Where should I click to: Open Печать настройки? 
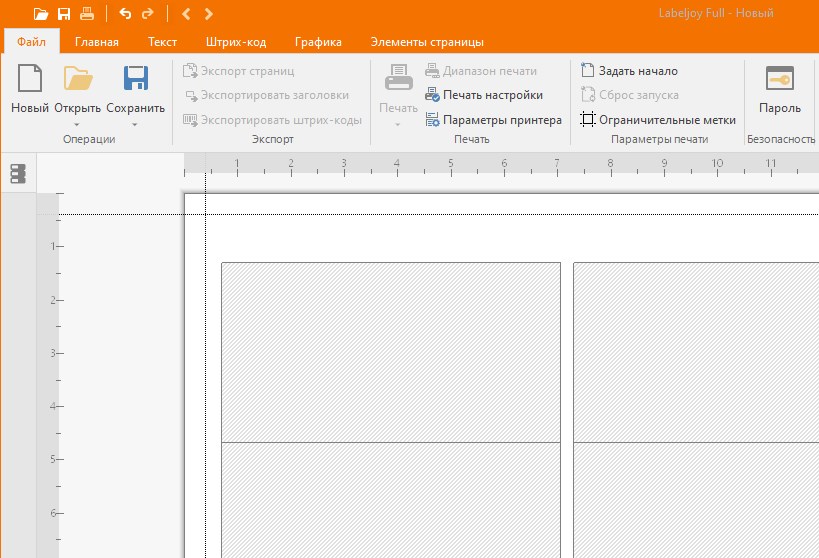(484, 95)
